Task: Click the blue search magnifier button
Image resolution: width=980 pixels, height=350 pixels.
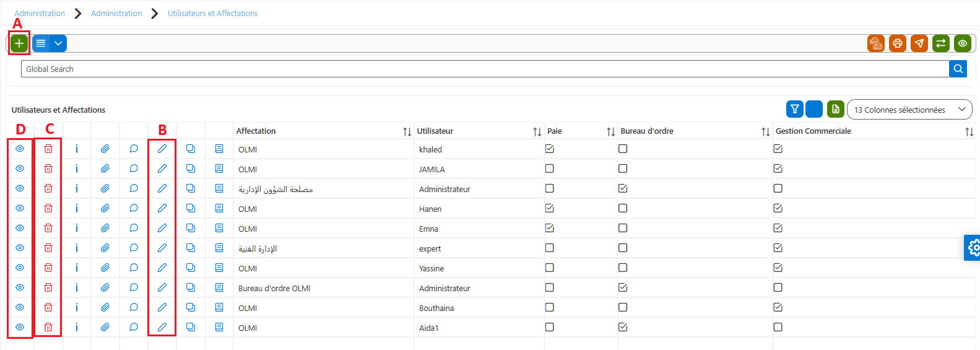Action: click(958, 69)
